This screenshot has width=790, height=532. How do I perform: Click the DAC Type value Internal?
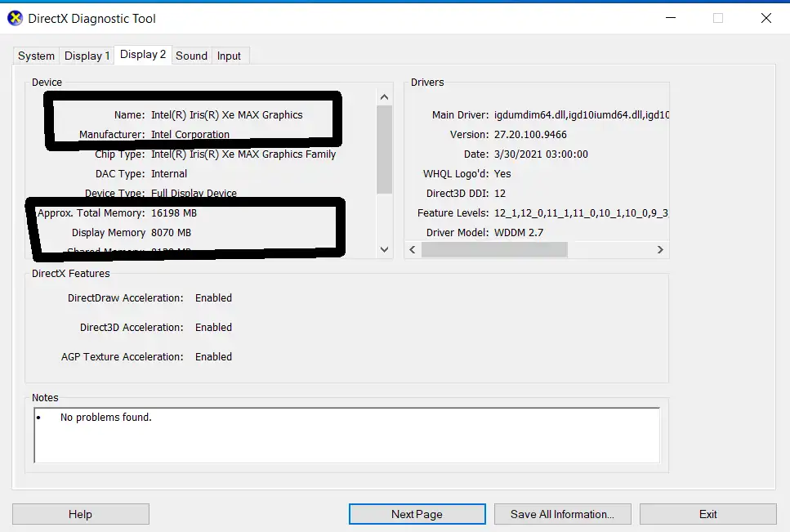[x=169, y=174]
